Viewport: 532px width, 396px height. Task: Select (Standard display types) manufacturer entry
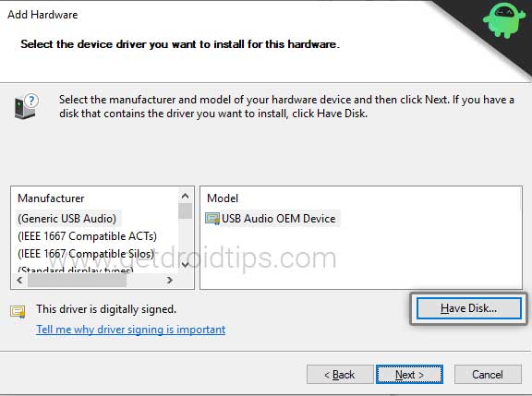point(76,270)
